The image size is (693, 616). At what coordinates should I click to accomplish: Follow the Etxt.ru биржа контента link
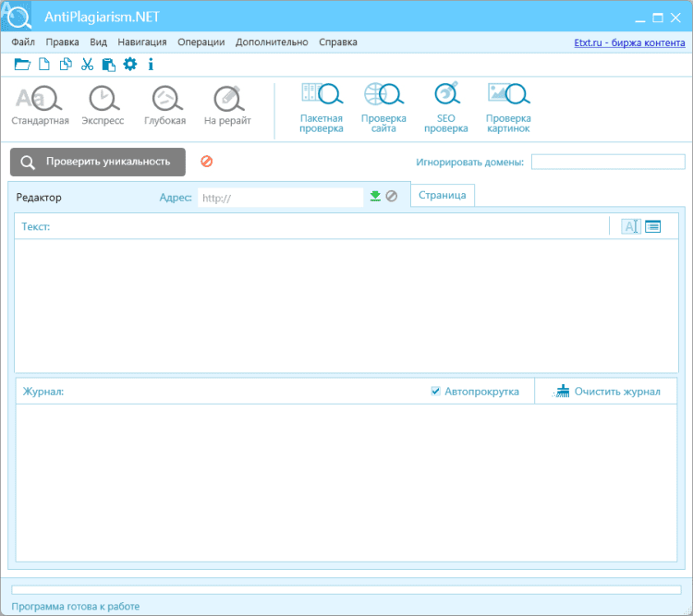point(630,42)
